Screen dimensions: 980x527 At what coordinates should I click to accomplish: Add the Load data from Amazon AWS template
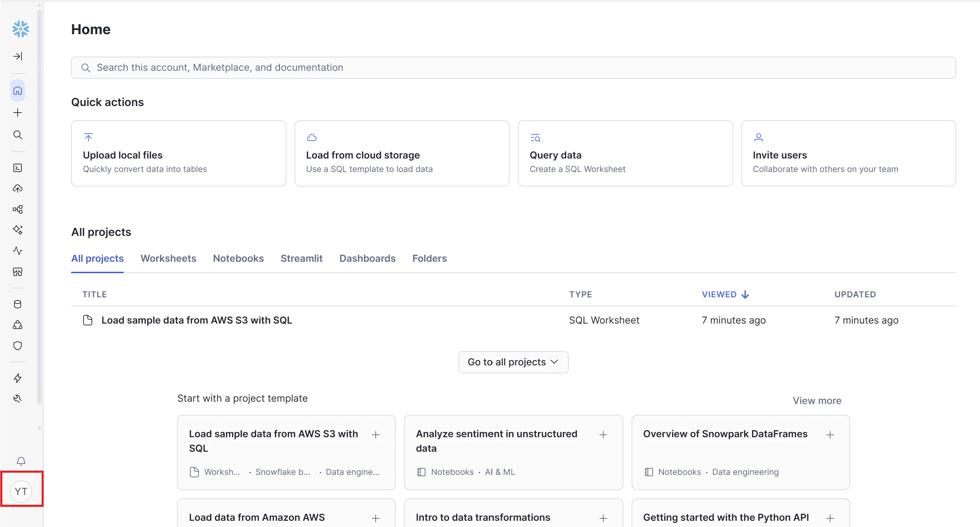(375, 518)
